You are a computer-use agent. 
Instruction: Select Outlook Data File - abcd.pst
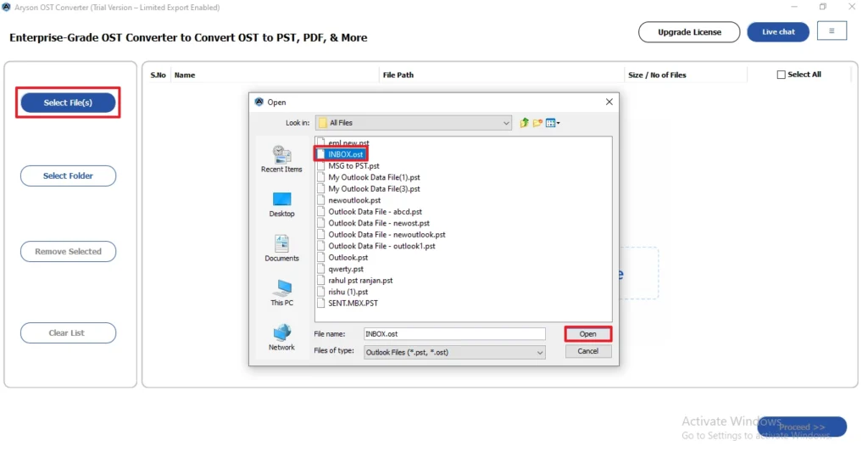click(375, 211)
